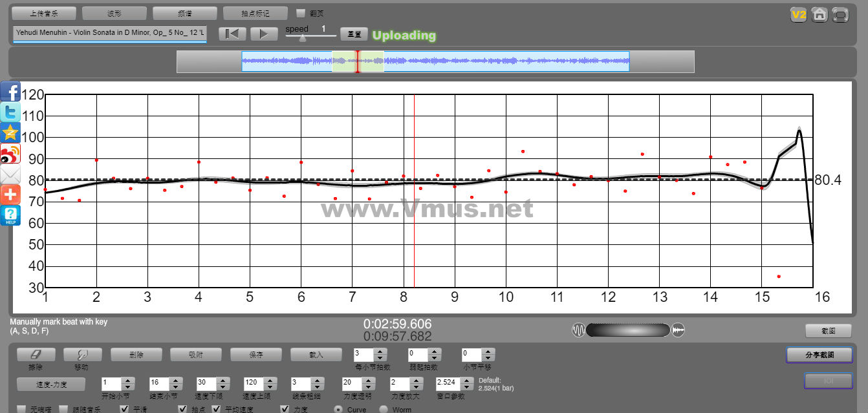Click the red cursor line in the tempo graph
This screenshot has height=413, width=868.
[414, 191]
